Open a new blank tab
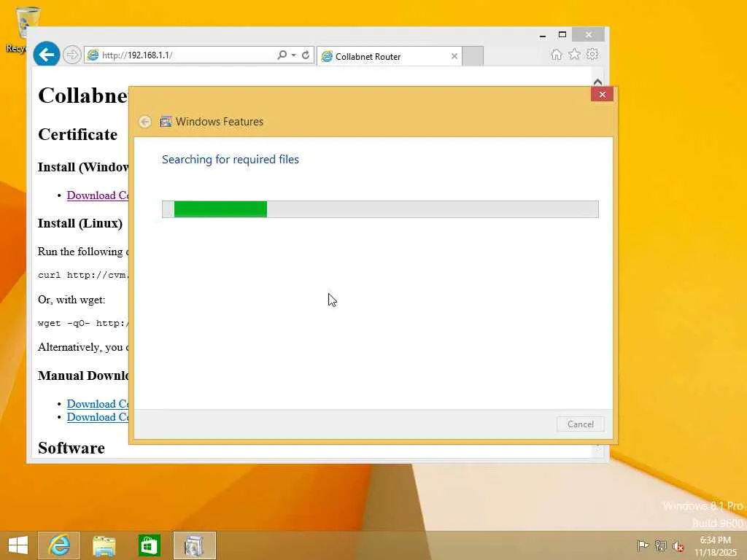 tap(473, 56)
